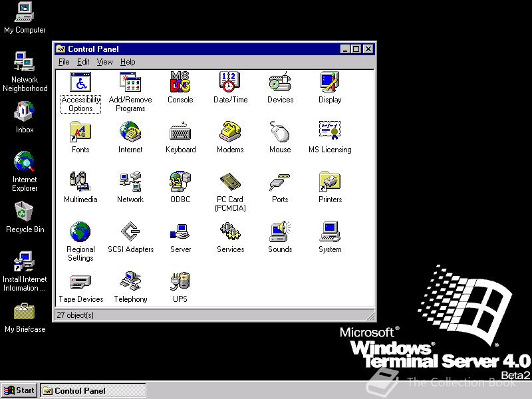Select the Multimedia applet icon
The height and width of the screenshot is (399, 532).
tap(80, 182)
